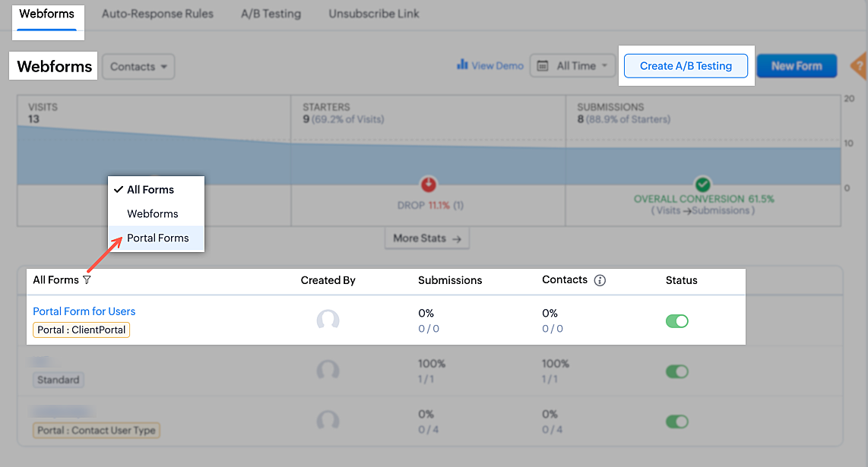
Task: Select Portal Forms from the filter list
Action: (x=157, y=238)
